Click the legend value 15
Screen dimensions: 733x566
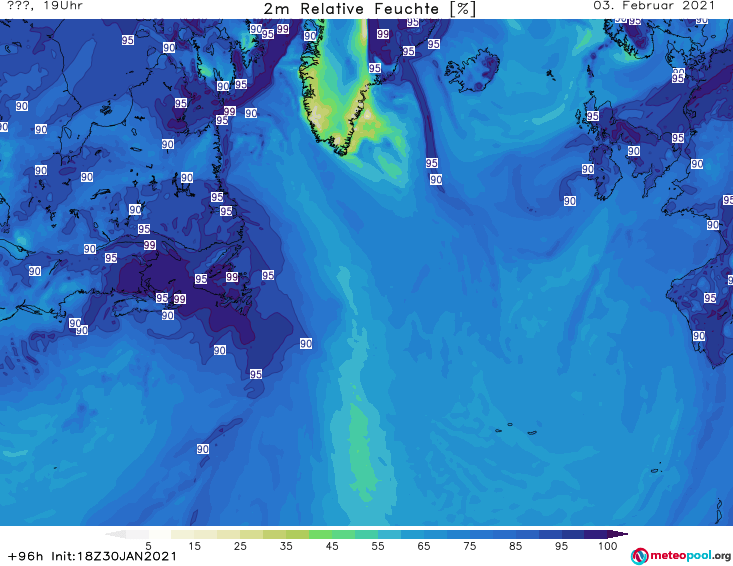[194, 546]
